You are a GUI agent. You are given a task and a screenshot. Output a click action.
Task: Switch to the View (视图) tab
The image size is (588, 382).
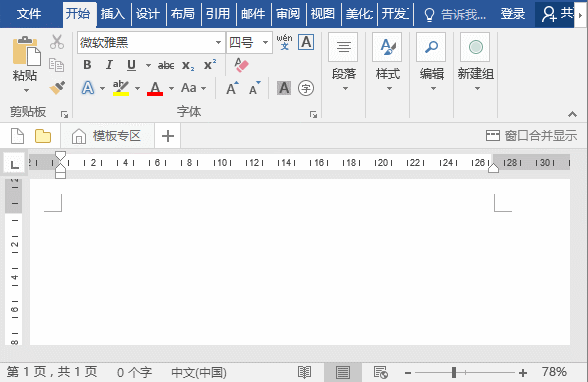(x=322, y=14)
